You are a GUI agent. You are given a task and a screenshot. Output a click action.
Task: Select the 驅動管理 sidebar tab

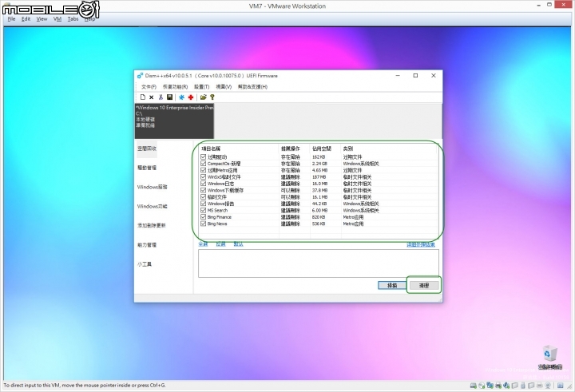(x=147, y=168)
